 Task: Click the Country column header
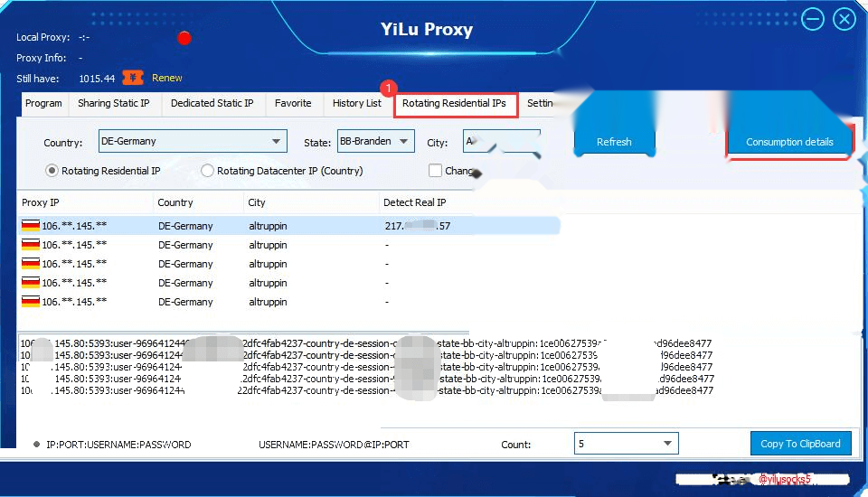pos(175,202)
